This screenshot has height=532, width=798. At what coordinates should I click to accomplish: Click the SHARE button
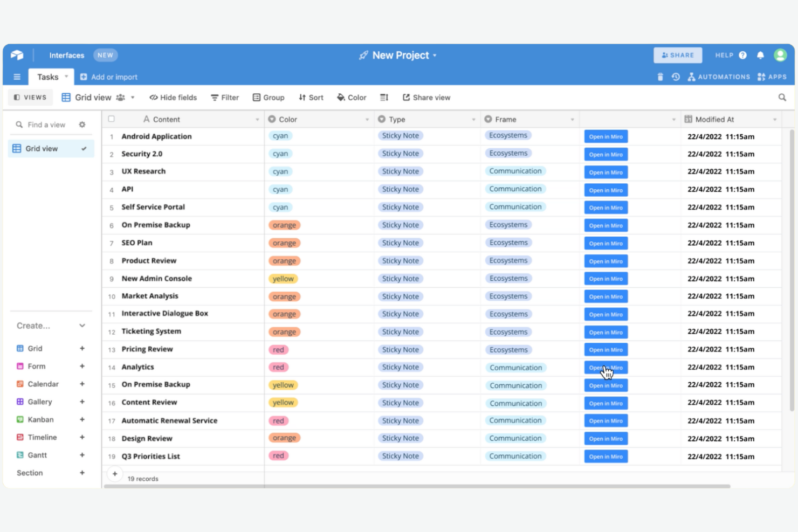coord(678,55)
